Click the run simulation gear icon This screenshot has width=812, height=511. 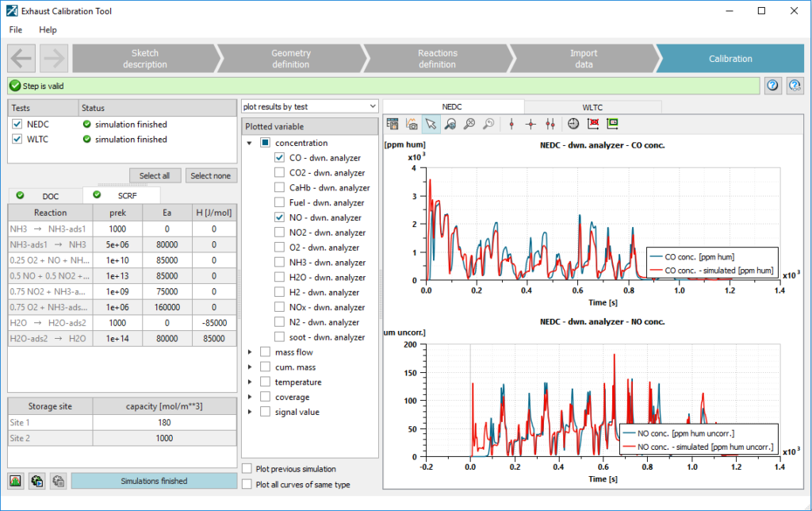click(36, 481)
